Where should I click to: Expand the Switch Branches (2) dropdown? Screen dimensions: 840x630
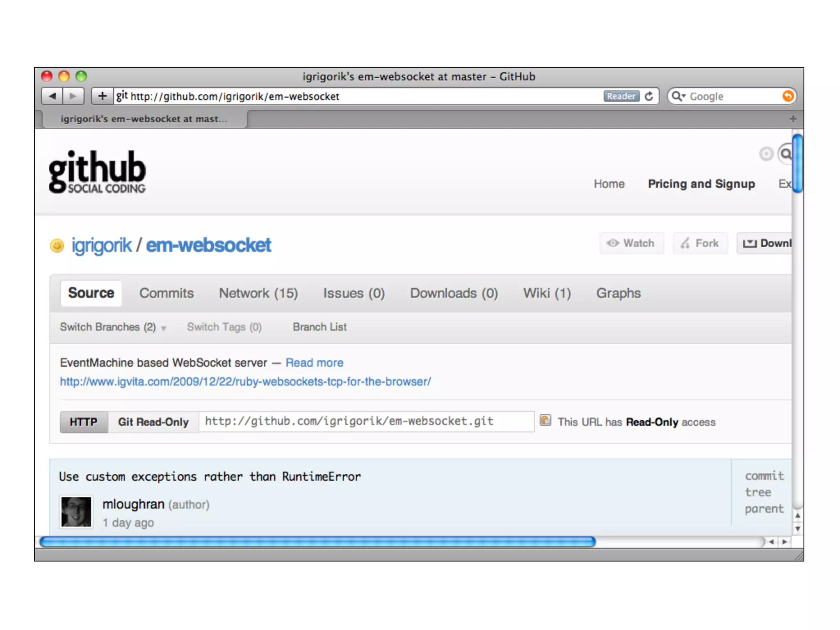coord(112,327)
